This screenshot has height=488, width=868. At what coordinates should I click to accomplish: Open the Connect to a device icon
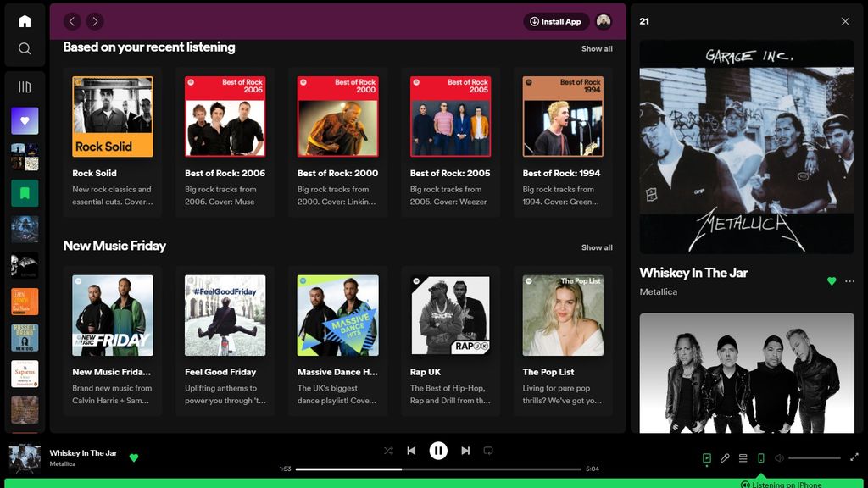tap(761, 457)
